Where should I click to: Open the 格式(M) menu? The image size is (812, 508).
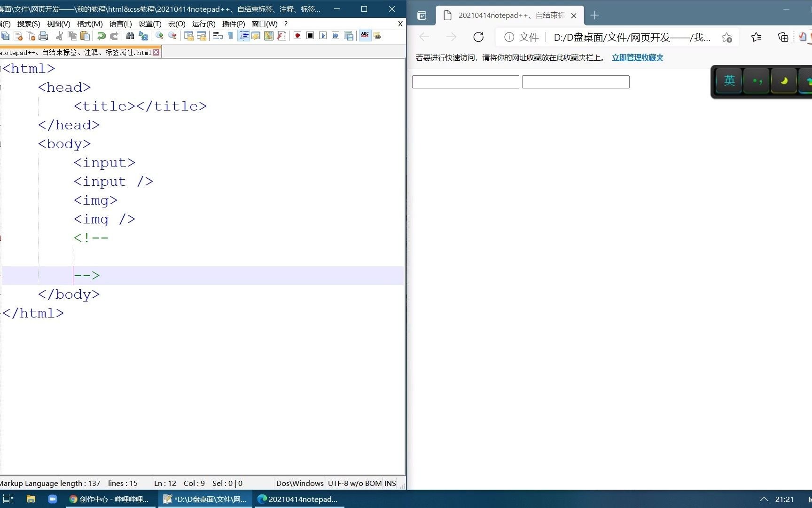tap(90, 24)
